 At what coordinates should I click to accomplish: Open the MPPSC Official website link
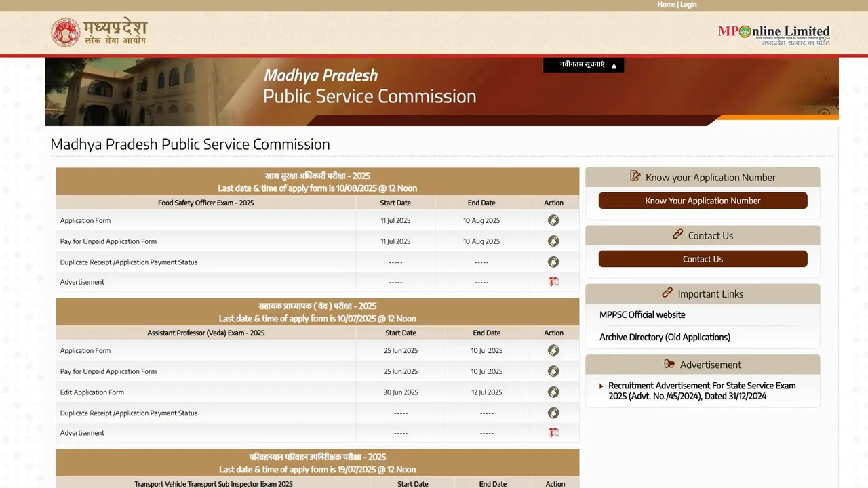tap(642, 314)
